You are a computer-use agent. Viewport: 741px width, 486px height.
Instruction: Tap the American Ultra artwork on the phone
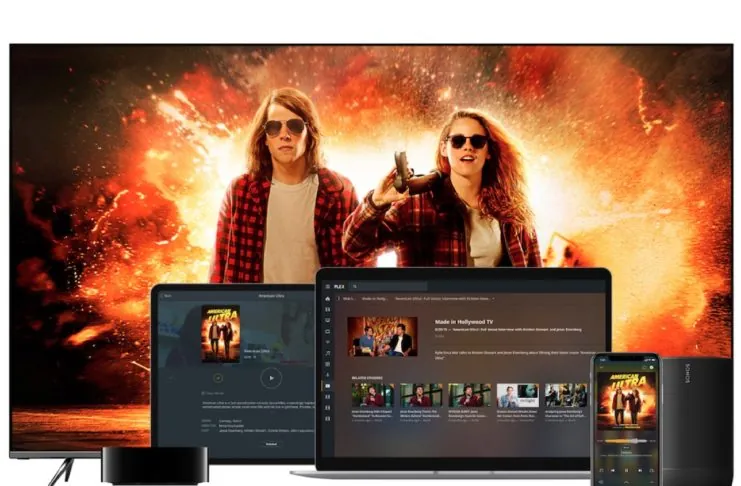click(x=627, y=401)
